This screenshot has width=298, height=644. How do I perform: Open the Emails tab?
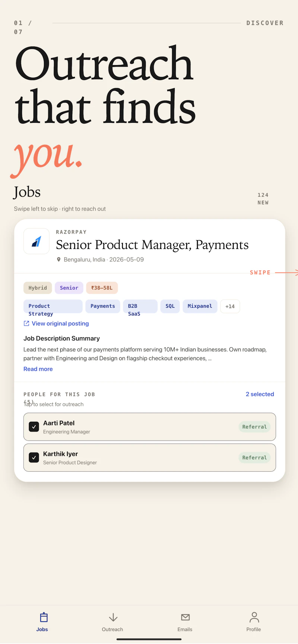tap(185, 622)
